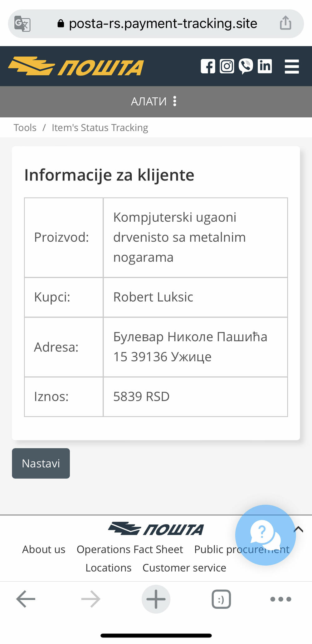Open a new tab with plus button

(156, 599)
